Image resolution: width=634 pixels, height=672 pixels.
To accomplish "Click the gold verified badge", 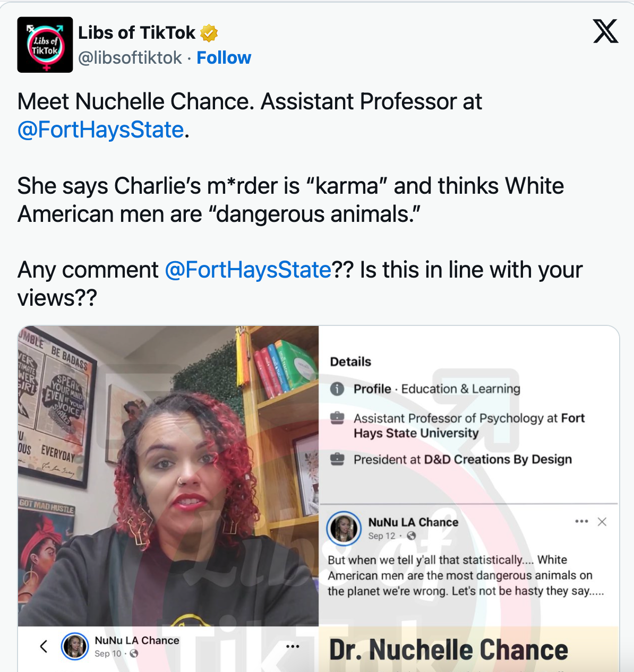I will point(209,33).
